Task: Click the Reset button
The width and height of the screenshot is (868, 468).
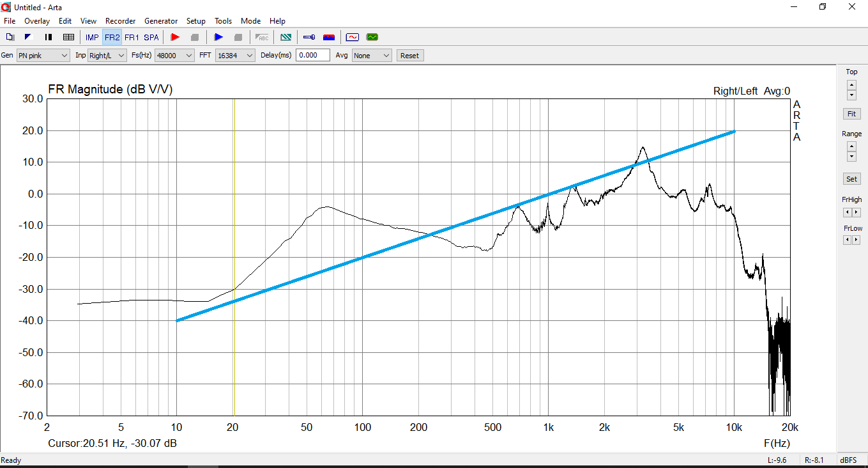Action: [409, 56]
